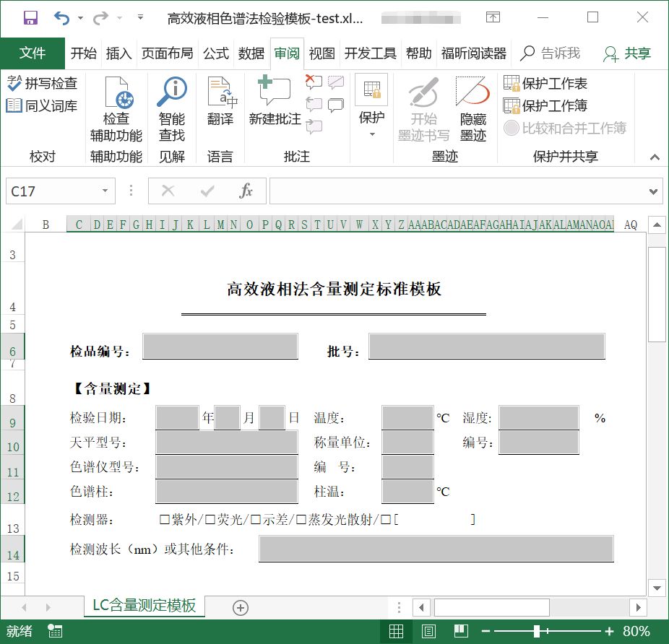Open the 文件 File menu
669x644 pixels.
click(x=33, y=53)
